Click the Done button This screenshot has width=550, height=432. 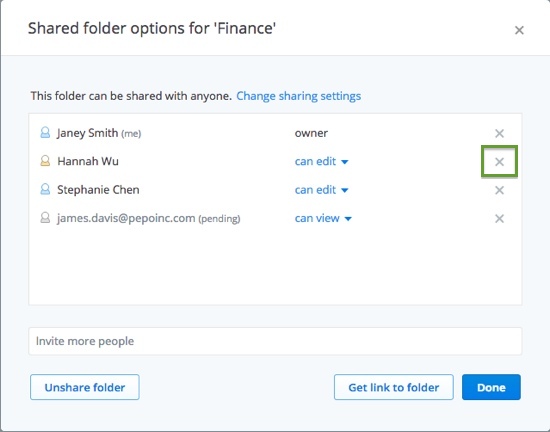pos(491,387)
